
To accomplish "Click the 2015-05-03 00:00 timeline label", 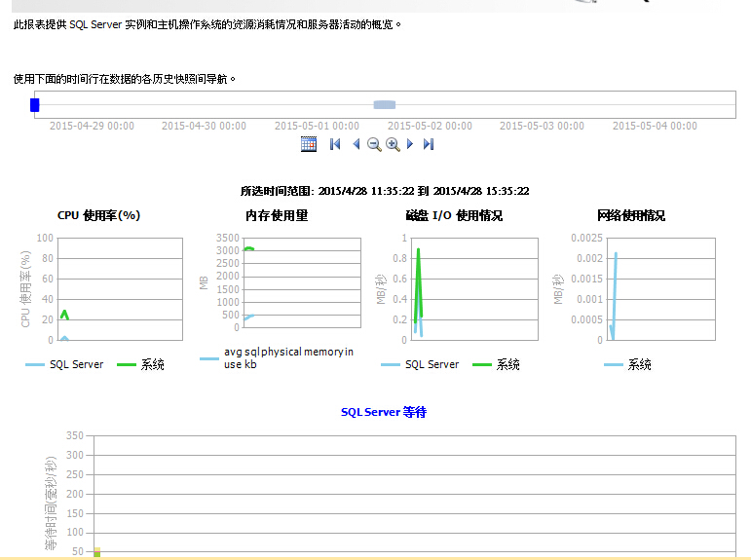I will (543, 126).
